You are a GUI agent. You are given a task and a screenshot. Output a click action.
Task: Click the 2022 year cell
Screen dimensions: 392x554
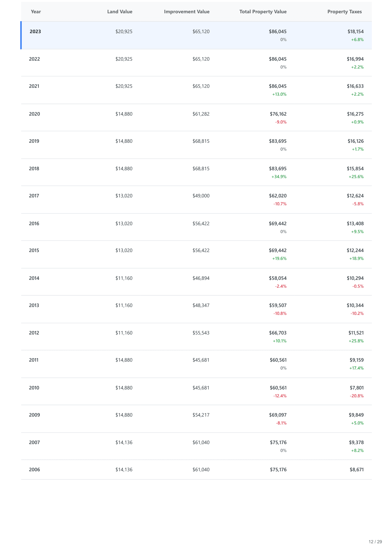tap(34, 59)
